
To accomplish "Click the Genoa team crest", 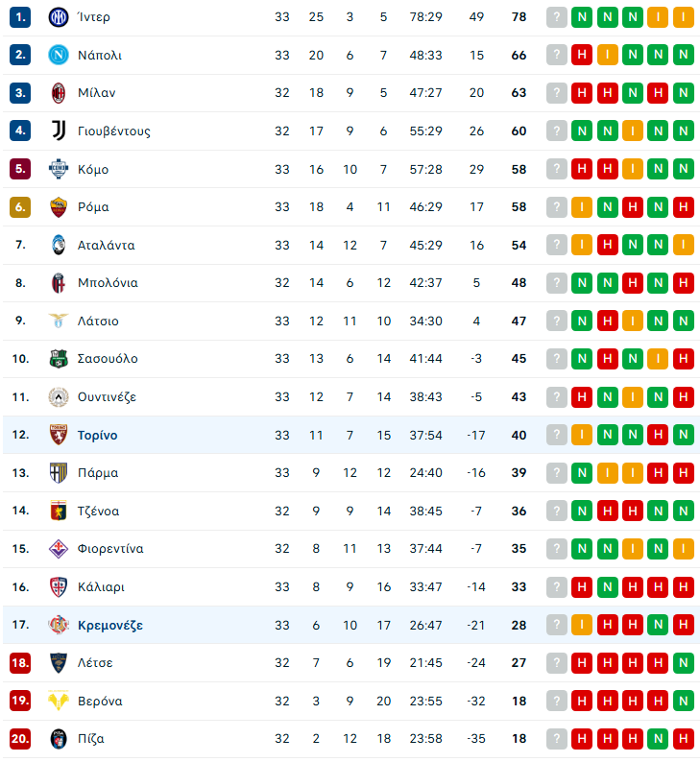I will coord(60,512).
